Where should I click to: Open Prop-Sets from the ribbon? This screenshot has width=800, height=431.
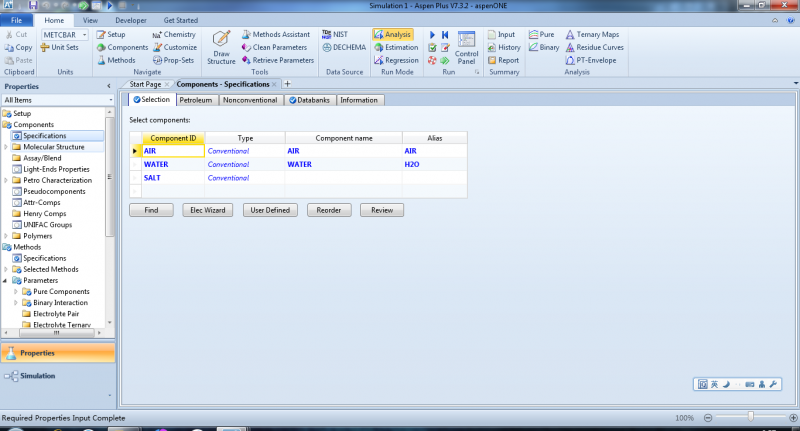pos(173,60)
